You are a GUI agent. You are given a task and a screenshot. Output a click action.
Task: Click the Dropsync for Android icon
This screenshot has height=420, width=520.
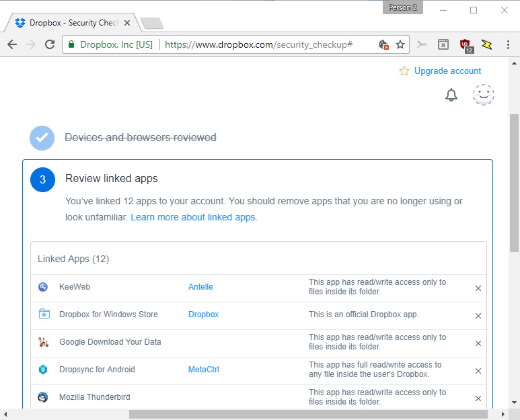coord(43,370)
